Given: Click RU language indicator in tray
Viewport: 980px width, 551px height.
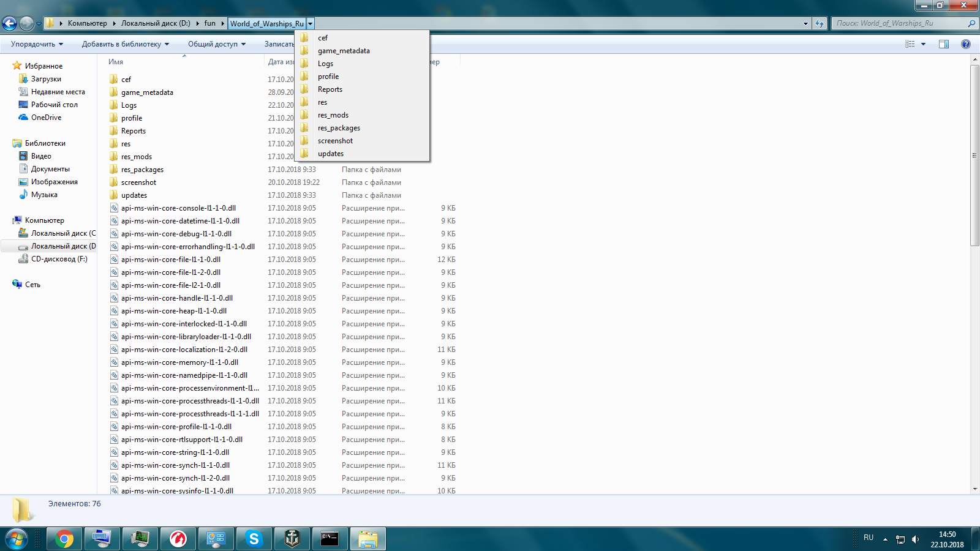Looking at the screenshot, I should pyautogui.click(x=869, y=538).
